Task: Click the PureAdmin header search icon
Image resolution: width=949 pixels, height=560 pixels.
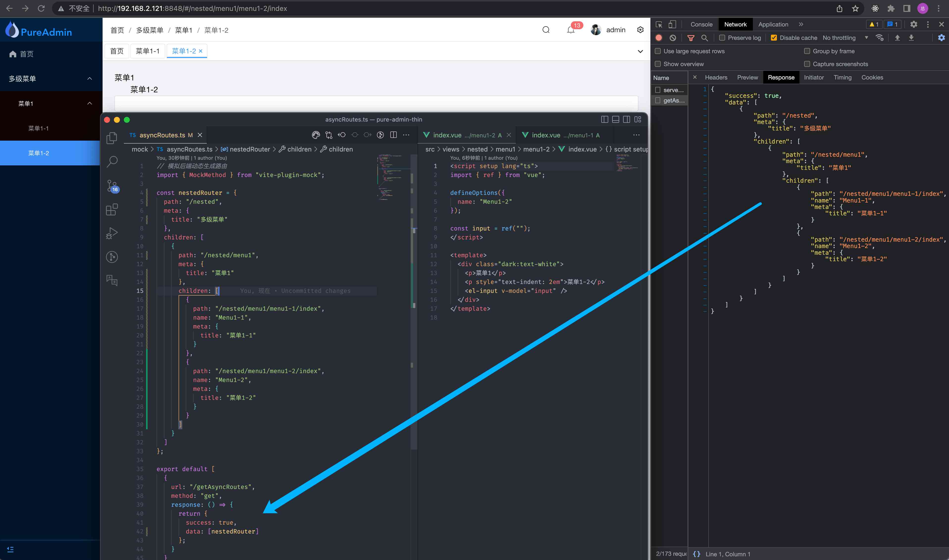Action: click(546, 30)
